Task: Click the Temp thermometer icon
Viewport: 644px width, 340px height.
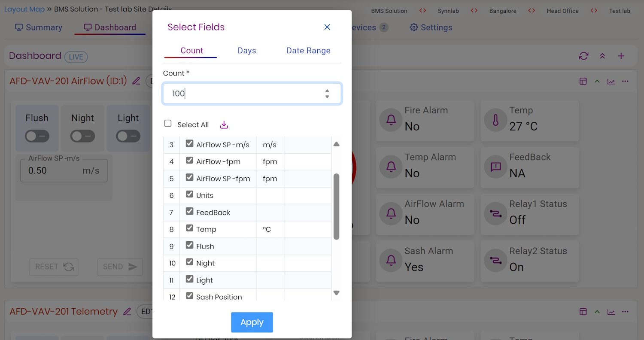Action: tap(496, 120)
